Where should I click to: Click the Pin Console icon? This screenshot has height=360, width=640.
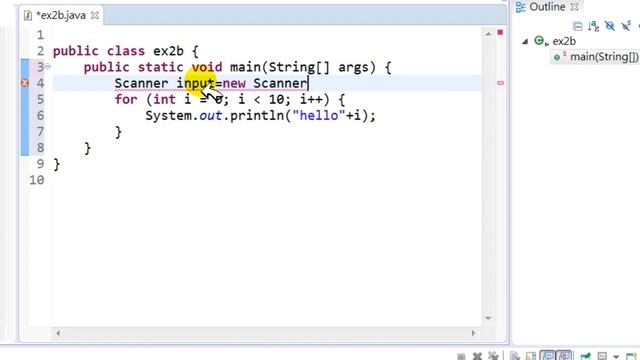586,356
